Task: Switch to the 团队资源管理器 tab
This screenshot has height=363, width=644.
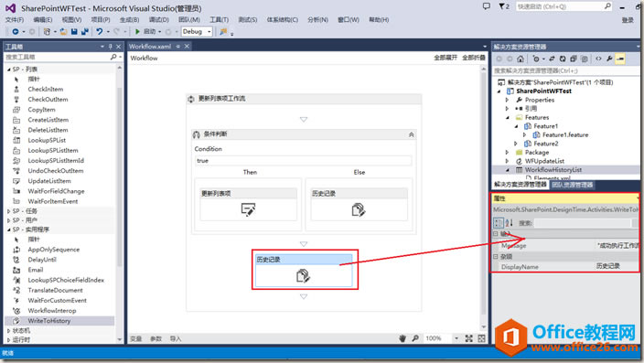Action: coord(573,185)
